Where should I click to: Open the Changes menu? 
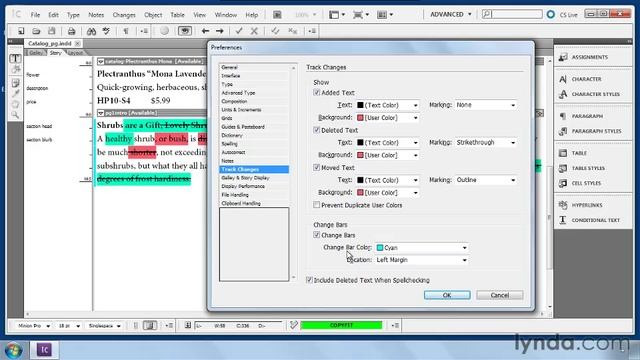(x=124, y=15)
